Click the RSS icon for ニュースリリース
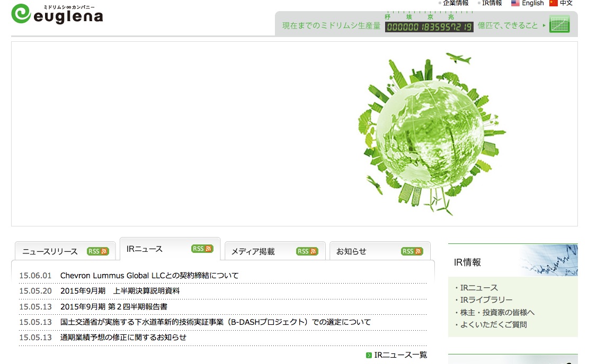Viewport: 597px width, 364px height. coord(98,251)
